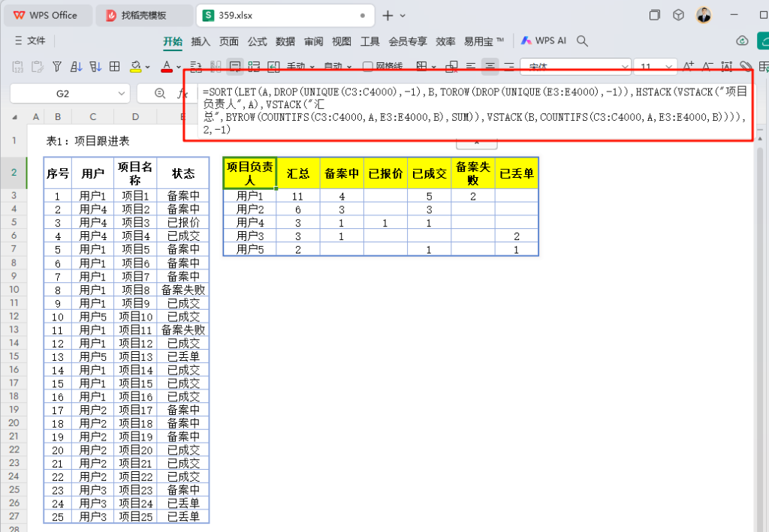Expand the font color dropdown arrow

[x=179, y=67]
